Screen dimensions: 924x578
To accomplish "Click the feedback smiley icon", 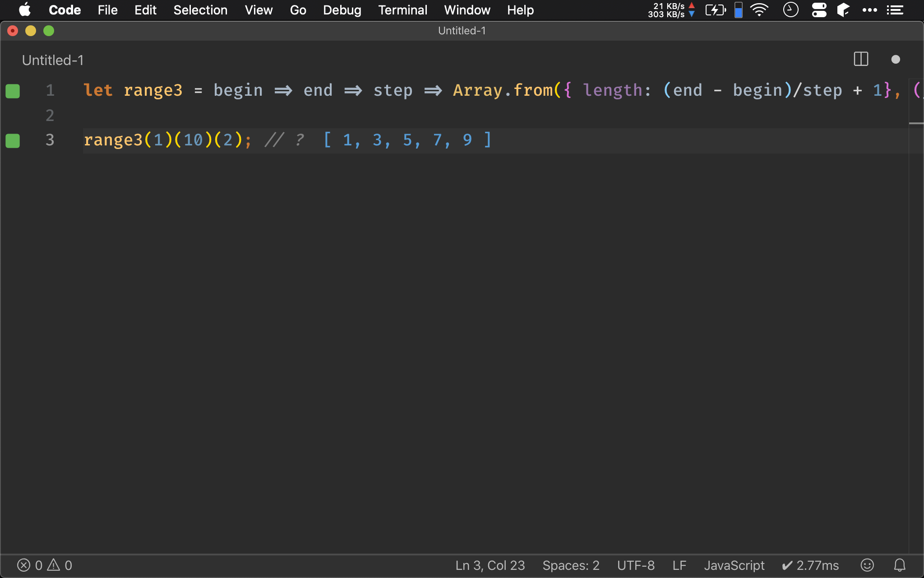I will pos(867,565).
